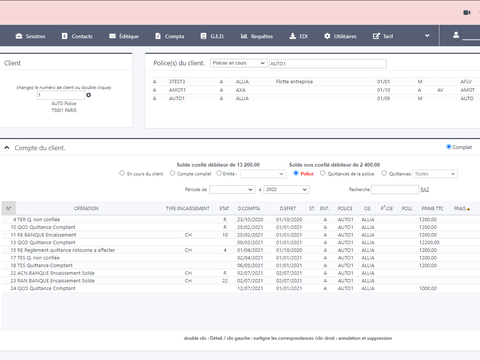This screenshot has height=360, width=480.
Task: Select En cours du client radio
Action: (122, 173)
